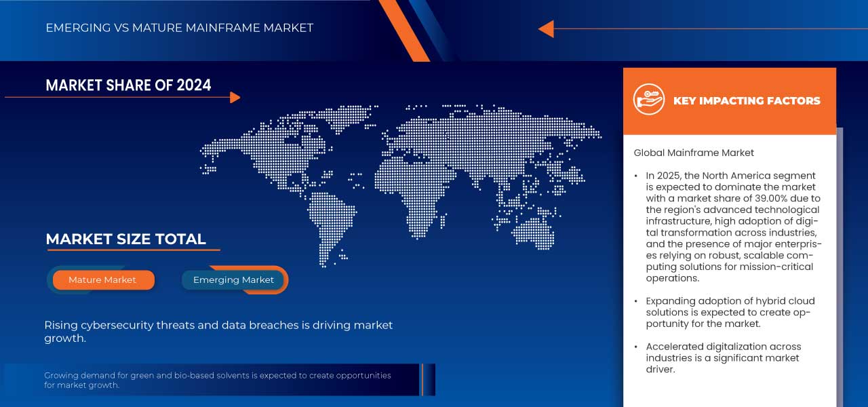Image resolution: width=868 pixels, height=407 pixels.
Task: Click the Emerging vs Mature Mainframe Market title
Action: tap(179, 28)
